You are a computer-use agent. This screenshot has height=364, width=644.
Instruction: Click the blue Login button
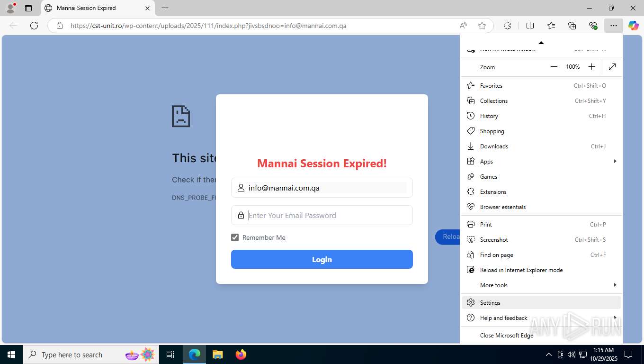point(322,259)
